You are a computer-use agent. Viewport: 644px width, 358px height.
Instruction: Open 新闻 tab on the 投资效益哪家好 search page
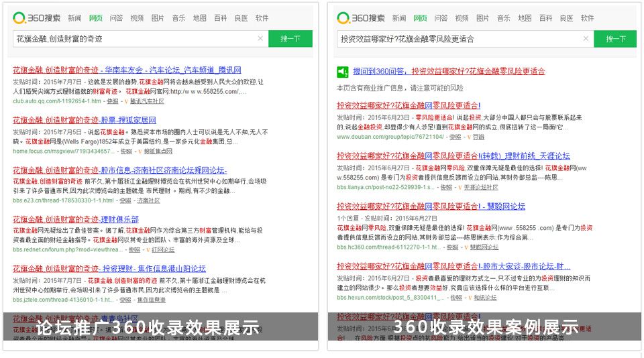pos(398,18)
